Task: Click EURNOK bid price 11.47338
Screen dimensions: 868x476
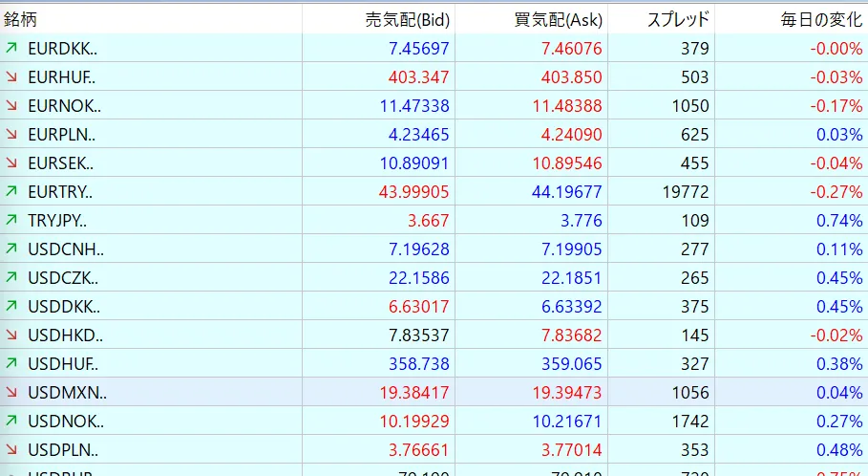Action: click(414, 106)
